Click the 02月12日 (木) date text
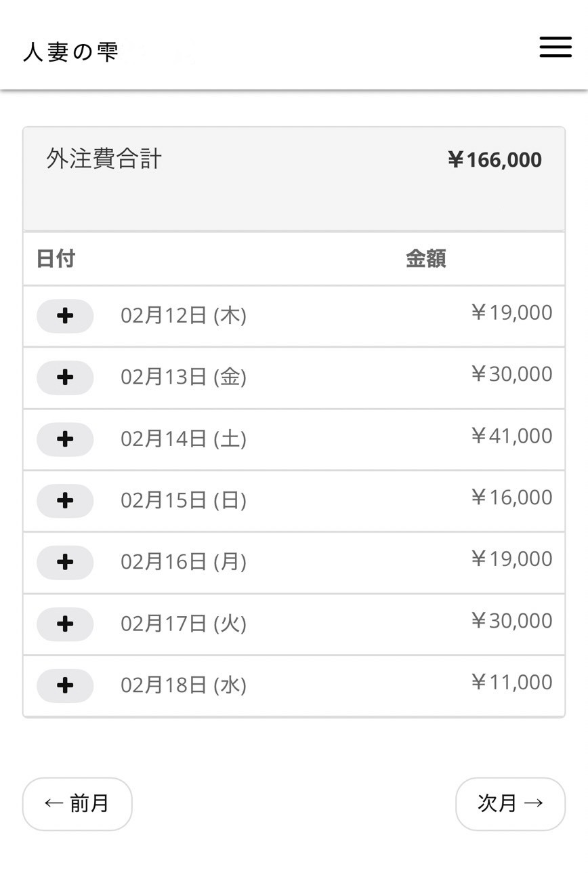 [184, 316]
